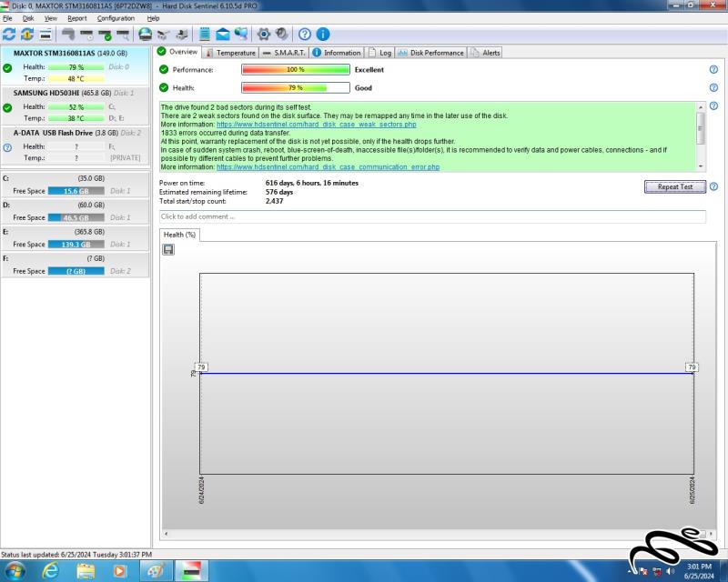Click the unknown status icon for A-DATA drive
The width and height of the screenshot is (728, 582).
tap(7, 148)
